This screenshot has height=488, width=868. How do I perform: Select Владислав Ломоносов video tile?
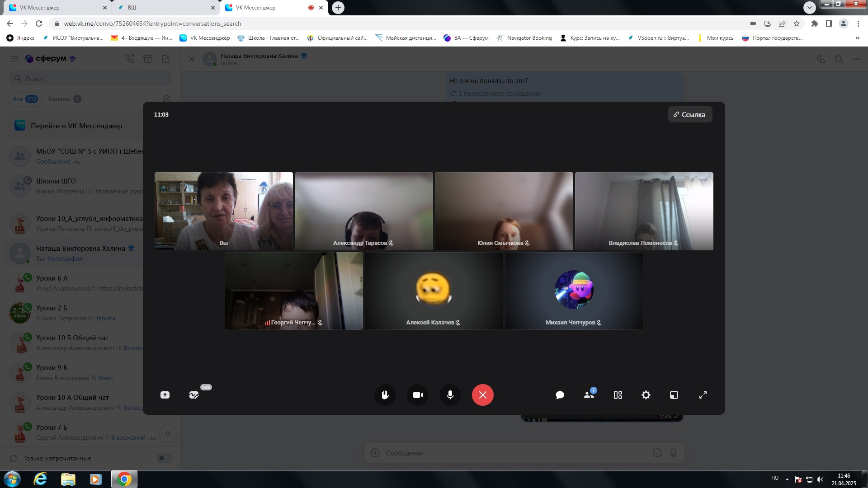point(644,211)
